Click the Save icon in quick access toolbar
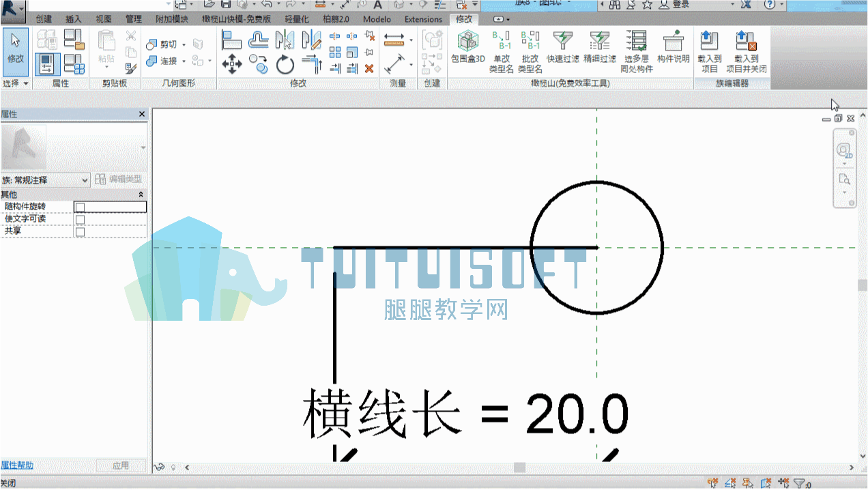Screen dimensions: 868x490 [x=226, y=4]
